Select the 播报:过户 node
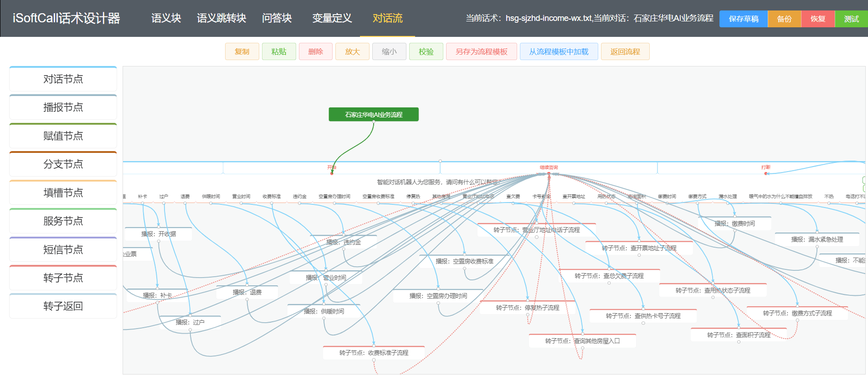 (190, 322)
